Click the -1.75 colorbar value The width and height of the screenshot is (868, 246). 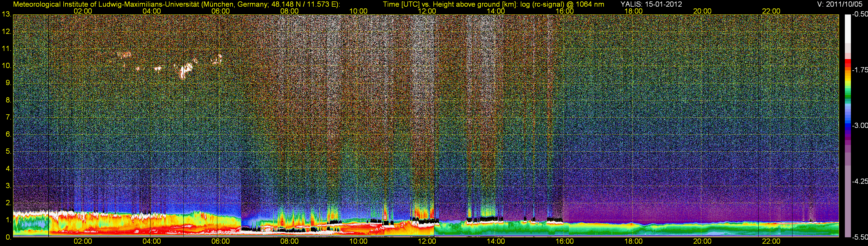coord(860,70)
